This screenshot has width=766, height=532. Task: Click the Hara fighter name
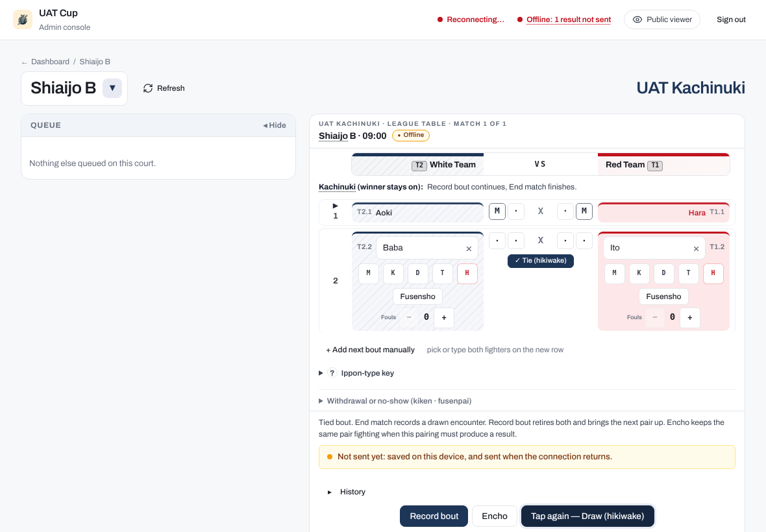[697, 213]
